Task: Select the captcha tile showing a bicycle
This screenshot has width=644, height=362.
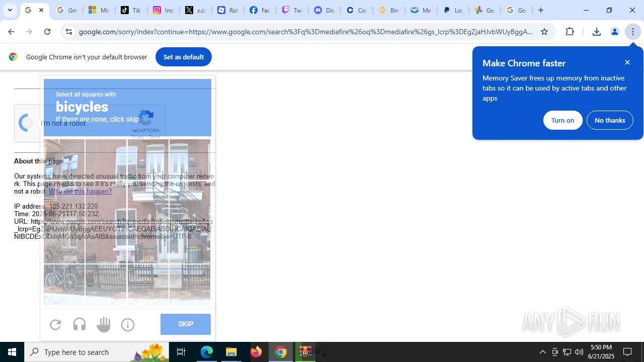Action: click(x=64, y=284)
